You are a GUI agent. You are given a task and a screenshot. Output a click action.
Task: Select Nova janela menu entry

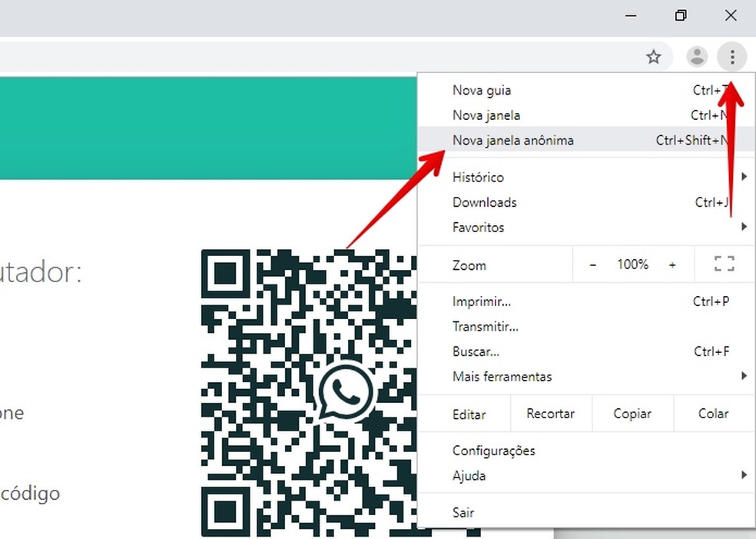click(585, 115)
